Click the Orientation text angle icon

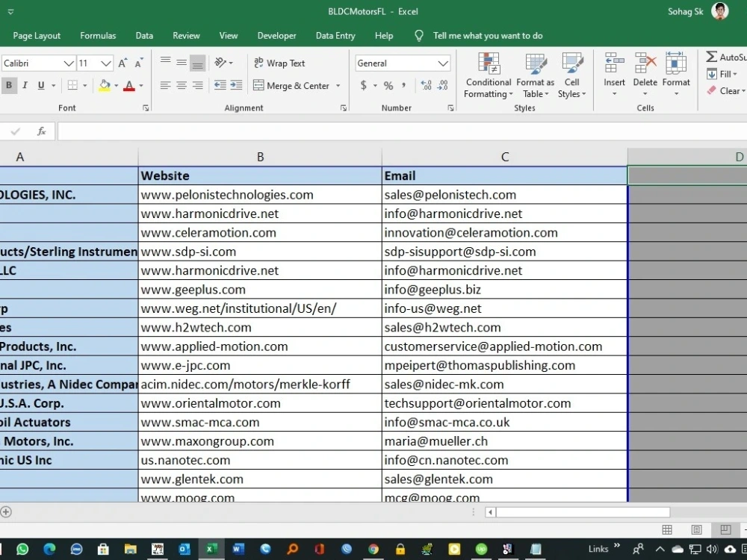coord(220,63)
